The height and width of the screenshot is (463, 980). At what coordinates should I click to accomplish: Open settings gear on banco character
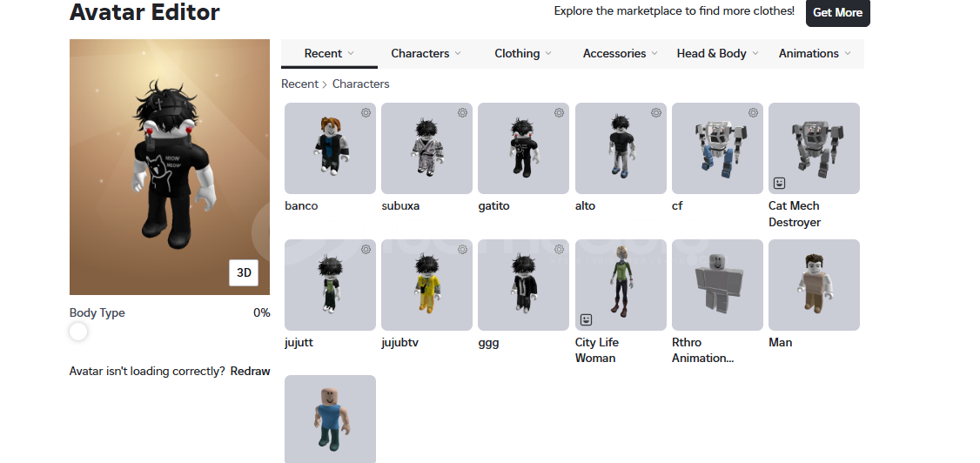[366, 113]
